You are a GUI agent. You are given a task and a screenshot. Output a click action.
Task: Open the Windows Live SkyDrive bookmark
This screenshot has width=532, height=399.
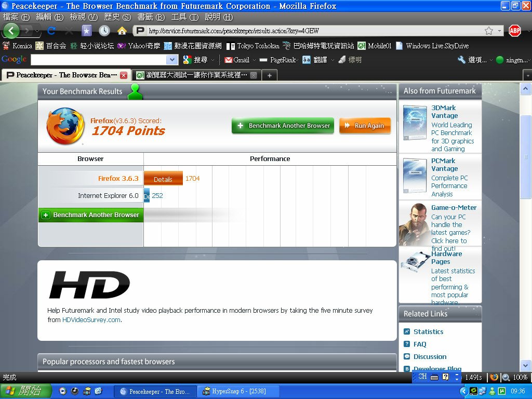pyautogui.click(x=432, y=46)
